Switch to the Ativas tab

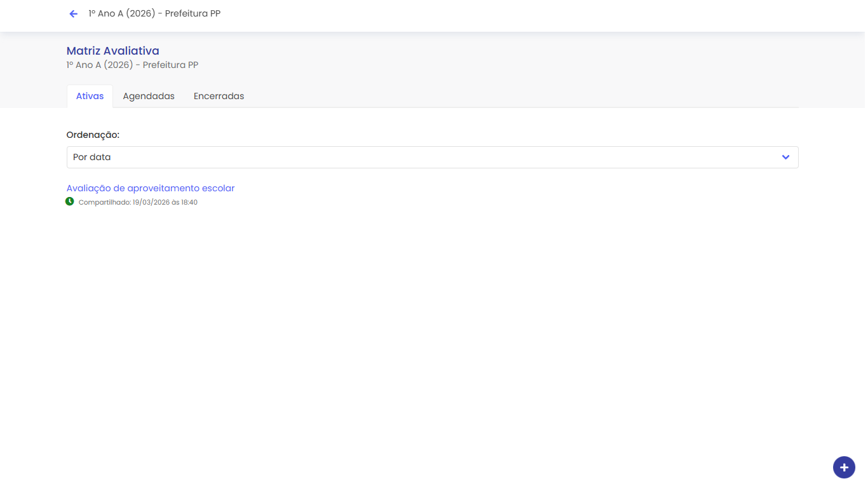(x=90, y=96)
